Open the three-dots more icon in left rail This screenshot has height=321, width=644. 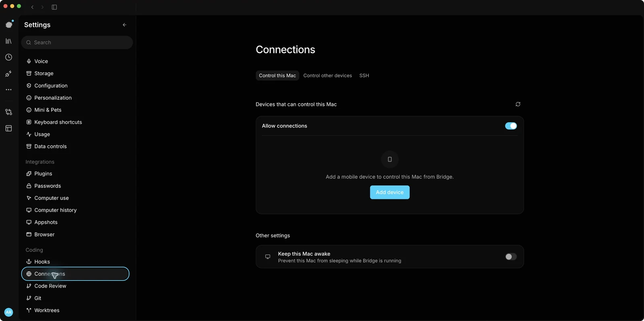pos(8,90)
